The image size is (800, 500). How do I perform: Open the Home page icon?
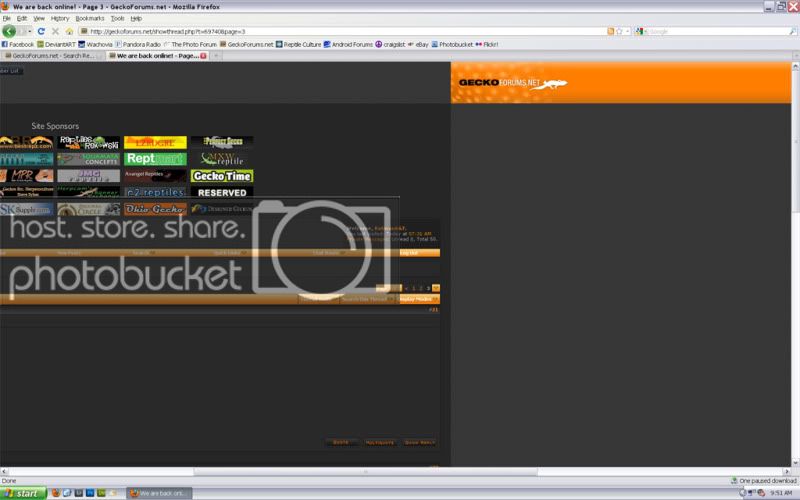pyautogui.click(x=69, y=32)
